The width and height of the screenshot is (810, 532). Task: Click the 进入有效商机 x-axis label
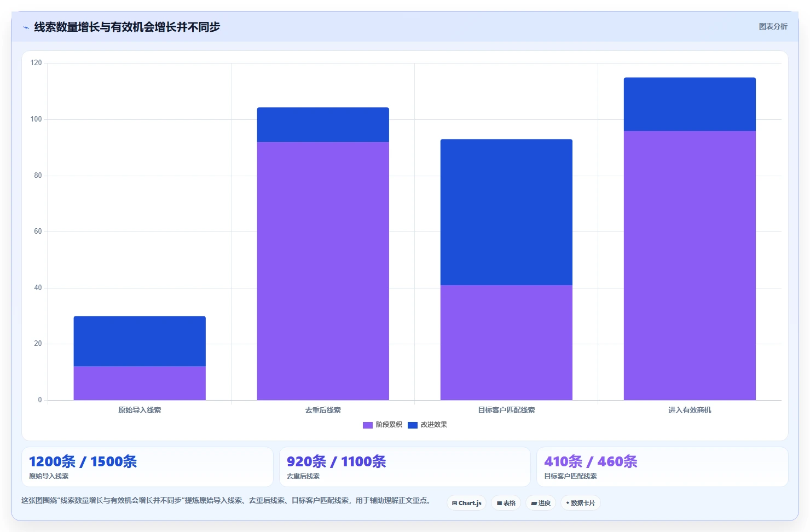click(690, 410)
